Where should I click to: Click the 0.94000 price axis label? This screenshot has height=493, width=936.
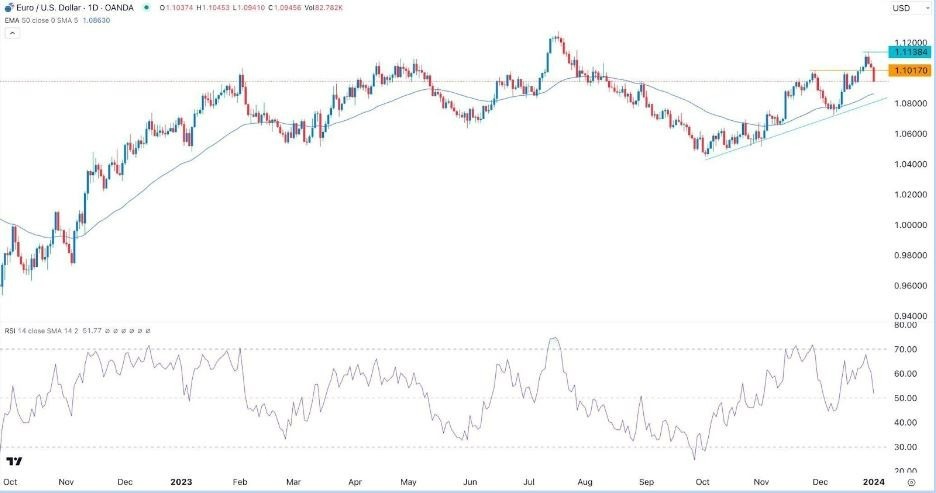pos(911,316)
